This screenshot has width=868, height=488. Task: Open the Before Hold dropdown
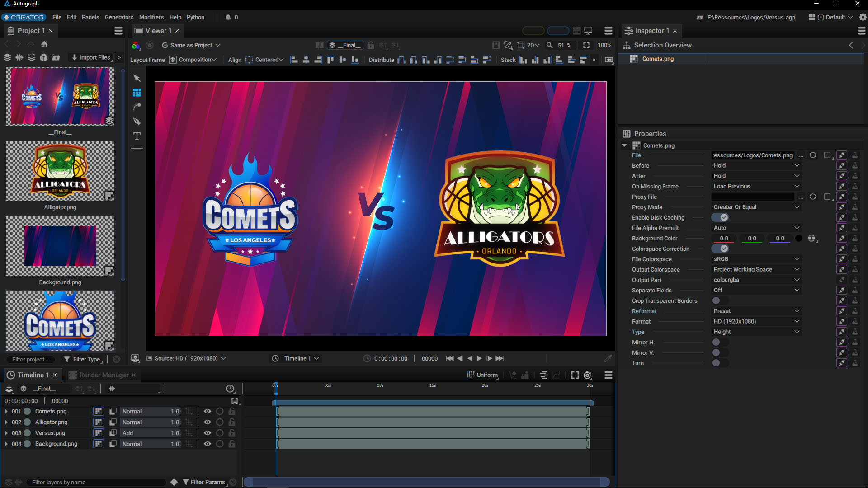[756, 165]
